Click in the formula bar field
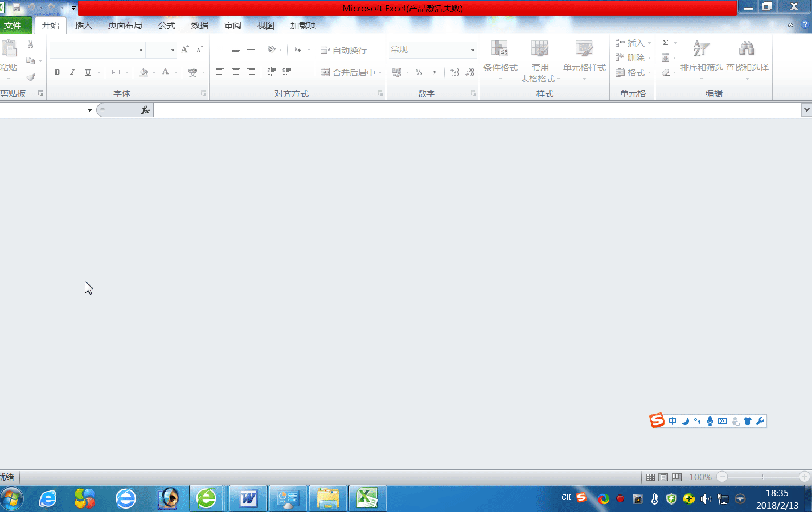 pos(477,110)
